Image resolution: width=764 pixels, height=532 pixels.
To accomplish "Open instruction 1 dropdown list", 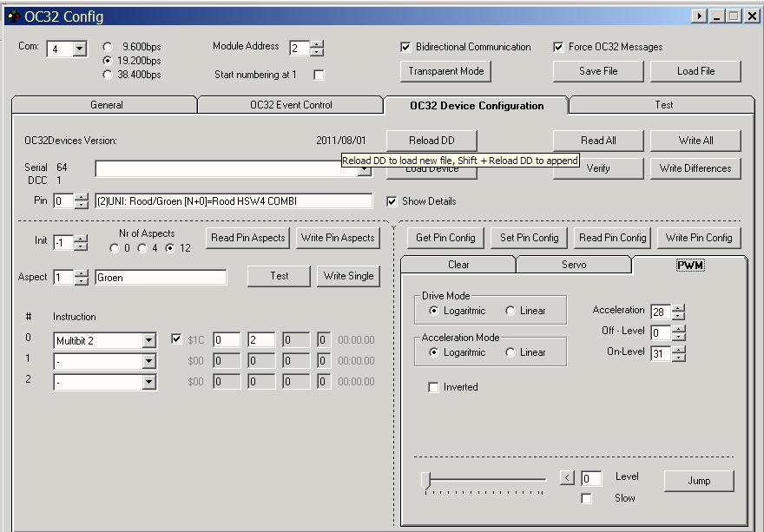I will tap(148, 361).
